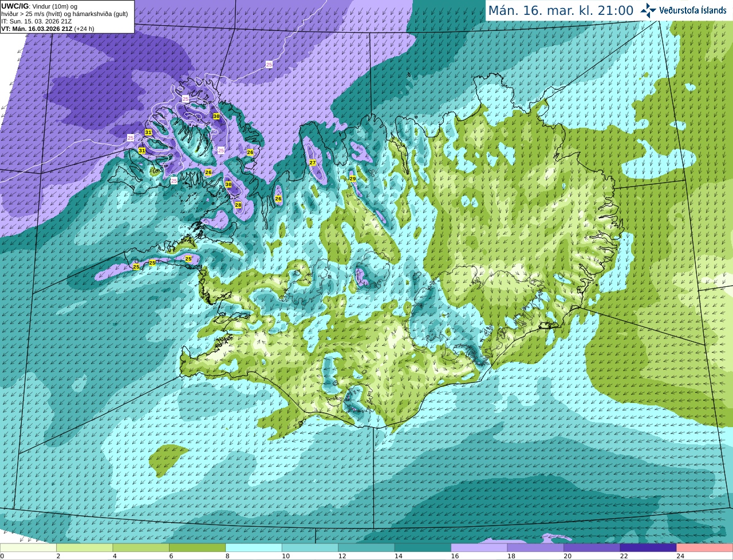Pick the pink above-24 m/s legend swatch

pyautogui.click(x=704, y=547)
